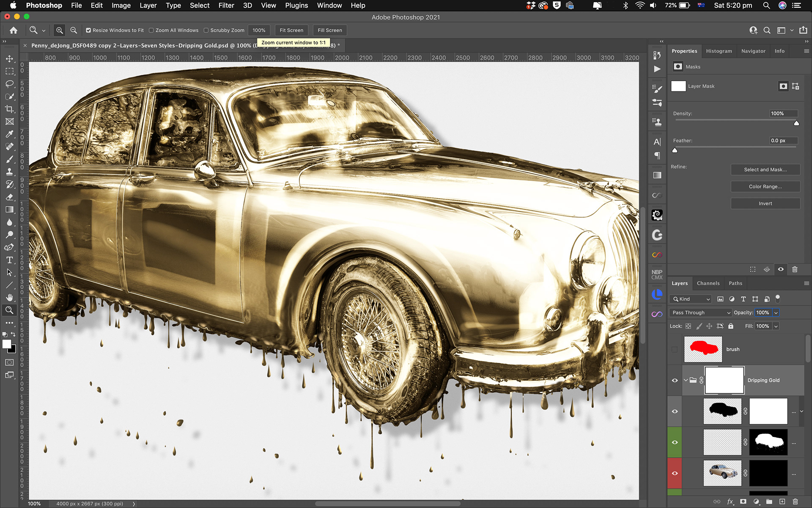Switch to the Channels tab
The width and height of the screenshot is (812, 508).
click(708, 283)
